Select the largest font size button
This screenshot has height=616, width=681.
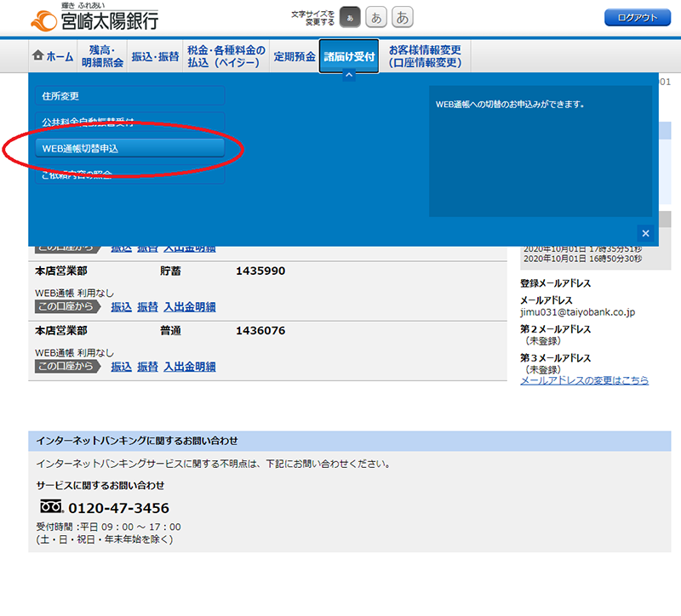coord(403,18)
